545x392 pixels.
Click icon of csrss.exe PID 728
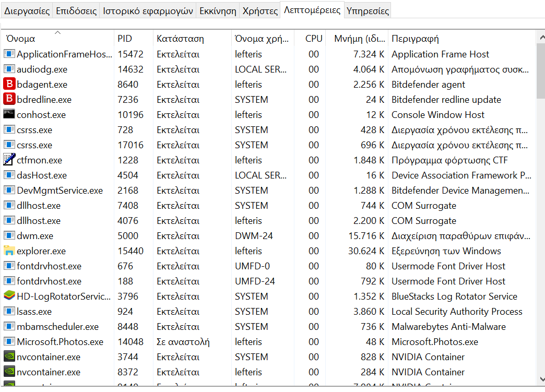pyautogui.click(x=9, y=129)
